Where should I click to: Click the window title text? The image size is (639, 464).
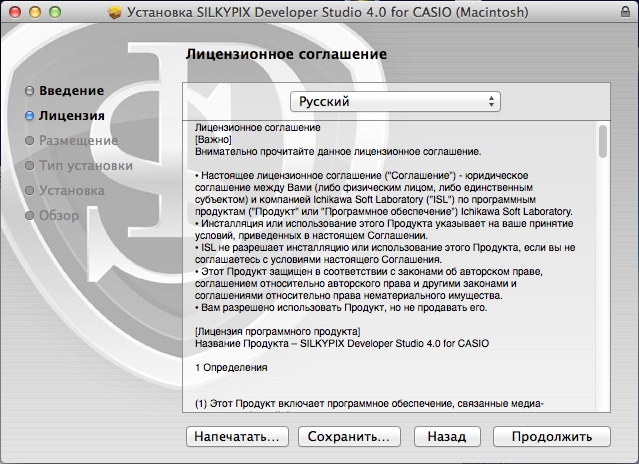tap(328, 12)
